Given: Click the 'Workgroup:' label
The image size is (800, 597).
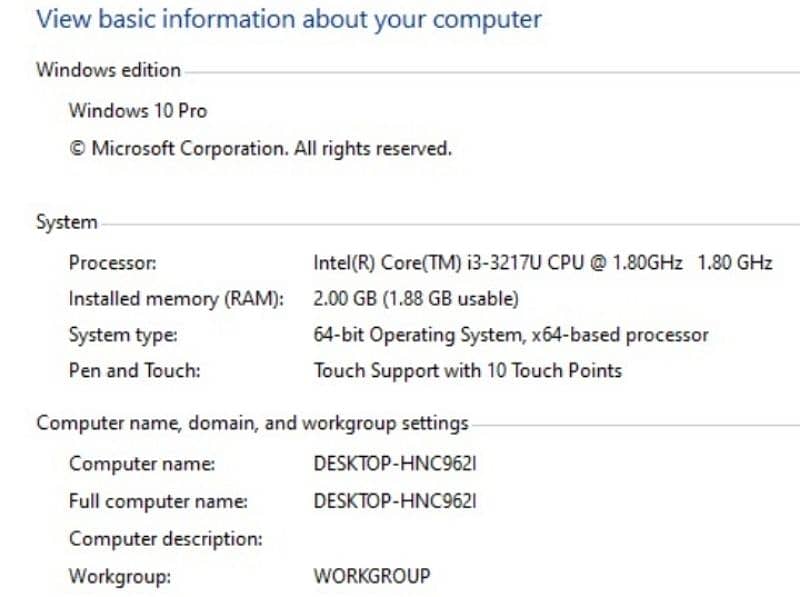Looking at the screenshot, I should [120, 577].
